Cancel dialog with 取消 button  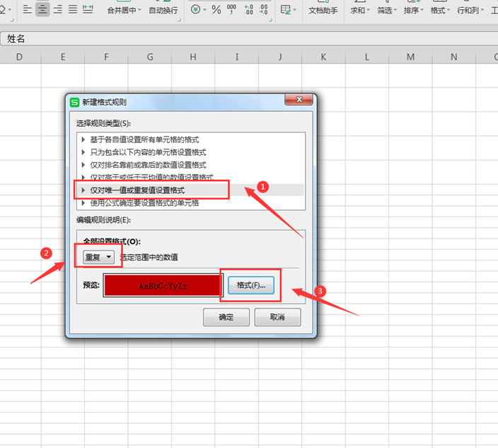click(x=277, y=317)
